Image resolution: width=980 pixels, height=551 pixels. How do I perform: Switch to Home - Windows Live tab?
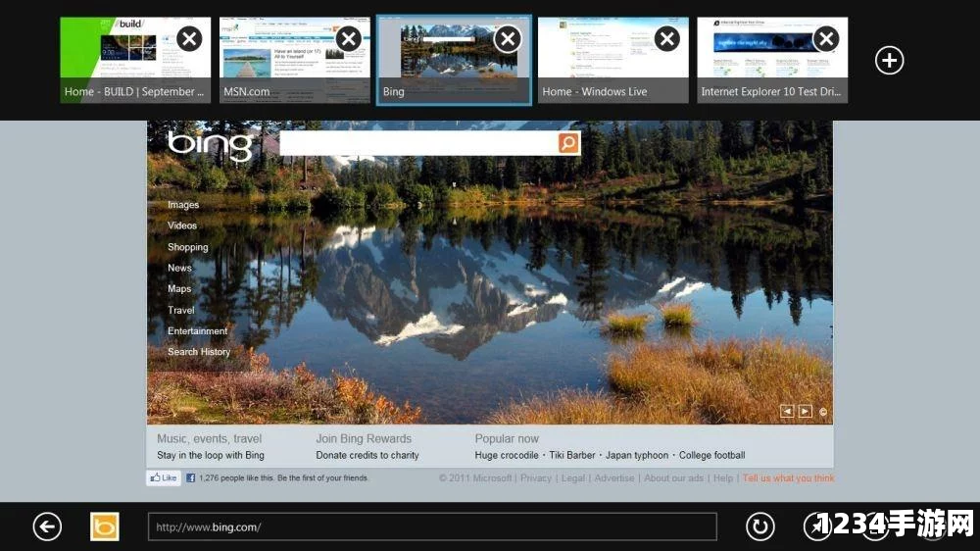tap(613, 60)
